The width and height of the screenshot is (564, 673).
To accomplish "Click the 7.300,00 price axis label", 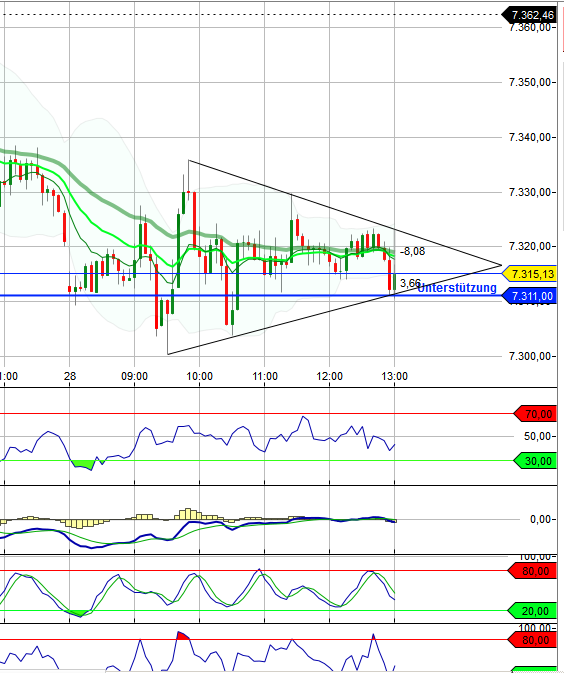I will tap(529, 356).
